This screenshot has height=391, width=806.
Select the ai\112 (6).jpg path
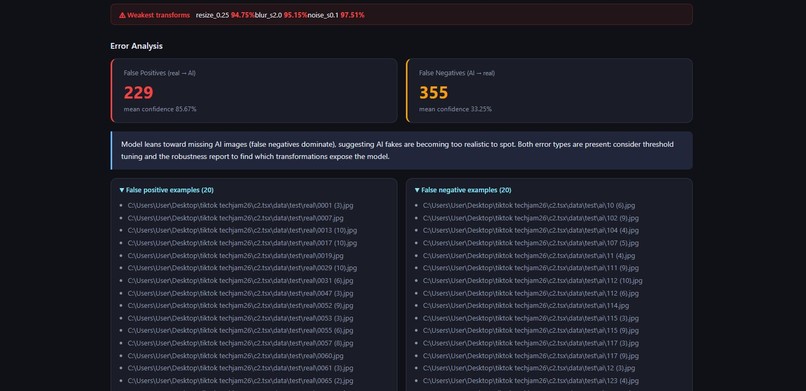pos(531,293)
